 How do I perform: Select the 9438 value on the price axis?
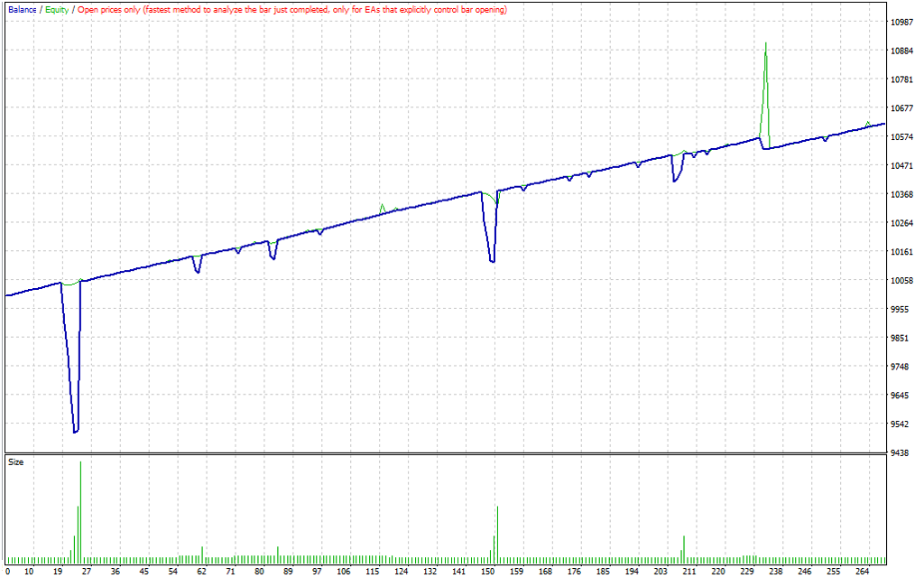(900, 453)
